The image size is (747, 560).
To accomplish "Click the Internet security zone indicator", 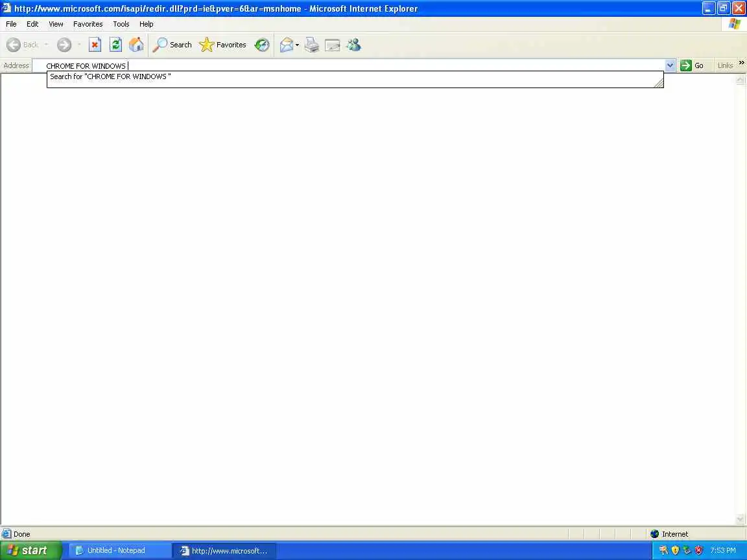I will (670, 534).
